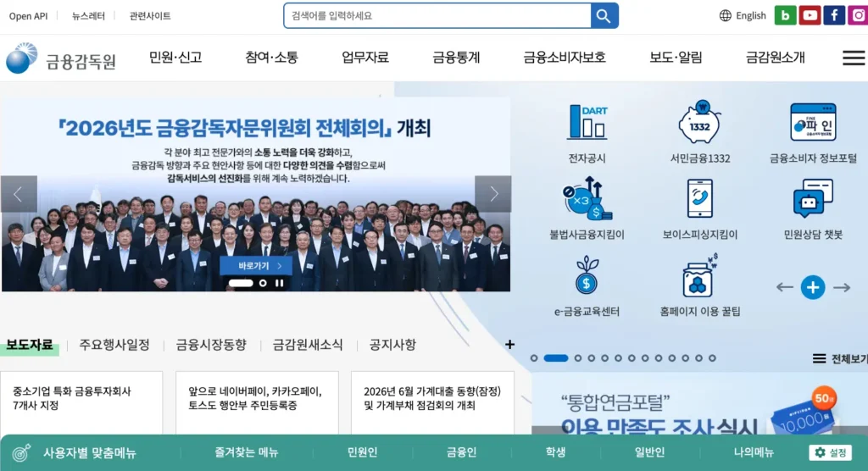The height and width of the screenshot is (471, 868).
Task: Switch to the 보도자료 tab
Action: pos(30,345)
